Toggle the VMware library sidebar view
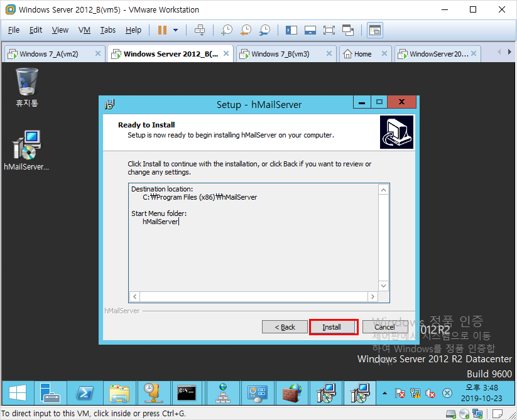 coord(291,30)
